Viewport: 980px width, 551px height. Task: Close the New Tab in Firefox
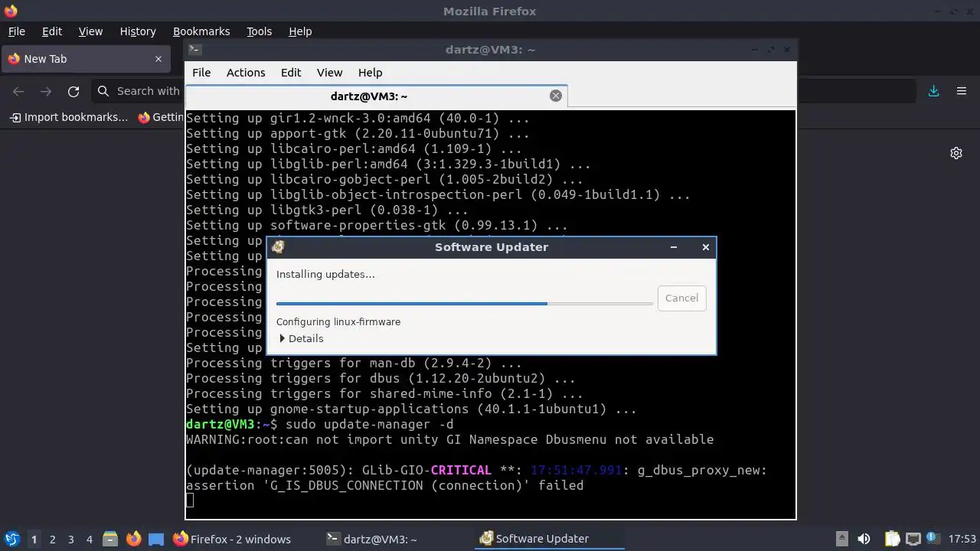(x=158, y=59)
